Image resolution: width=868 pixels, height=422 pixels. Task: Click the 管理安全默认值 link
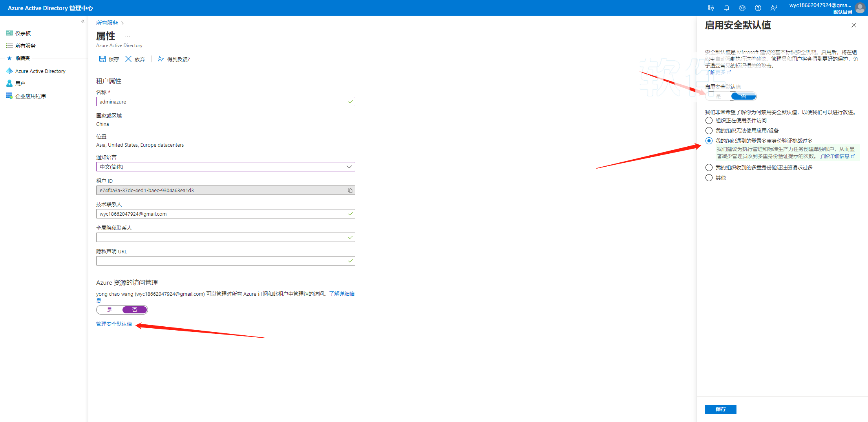point(114,324)
